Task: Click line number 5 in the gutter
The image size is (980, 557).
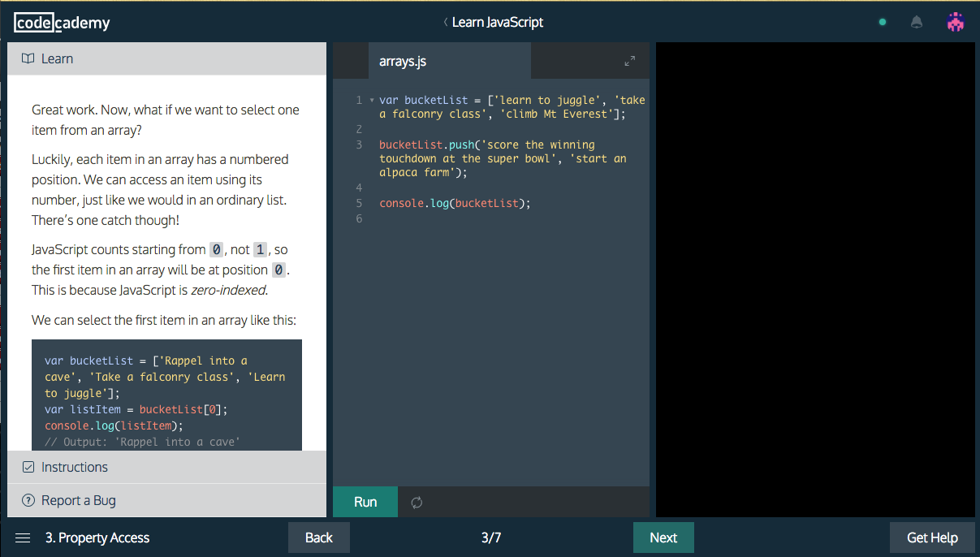Action: [359, 203]
